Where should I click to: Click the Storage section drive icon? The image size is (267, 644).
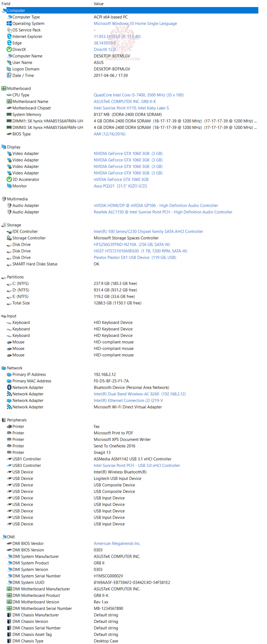pos(4,225)
